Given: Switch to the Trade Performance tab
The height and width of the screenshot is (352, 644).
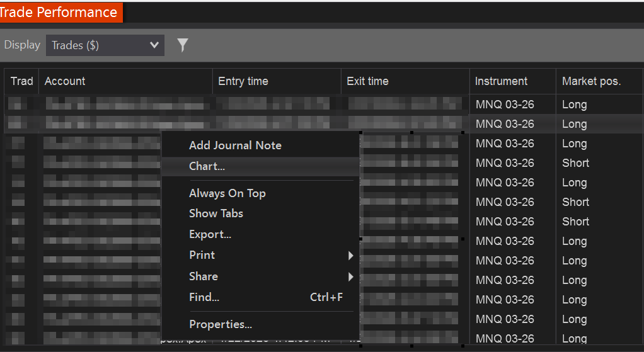Looking at the screenshot, I should [x=60, y=12].
